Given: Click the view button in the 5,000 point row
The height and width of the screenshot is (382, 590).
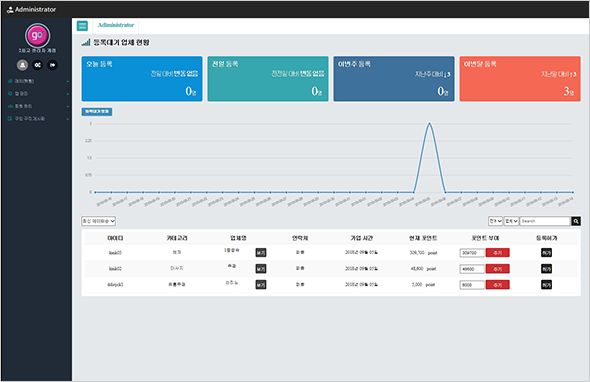Looking at the screenshot, I should pyautogui.click(x=261, y=285).
